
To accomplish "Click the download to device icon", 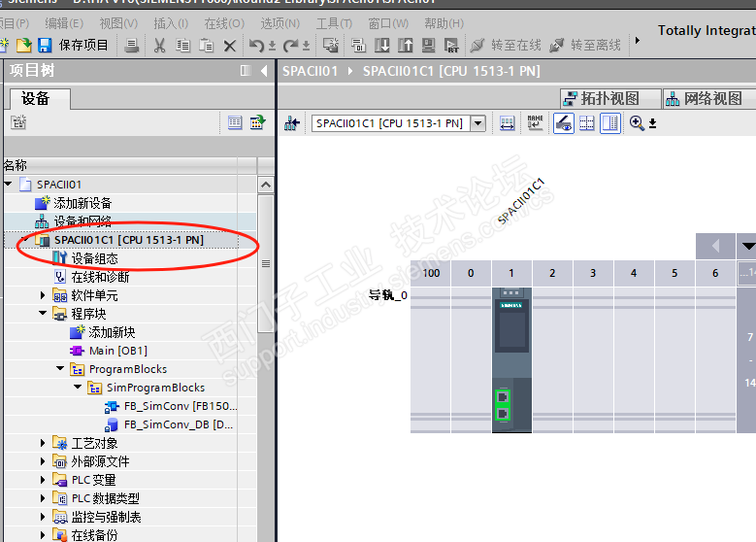I will point(381,46).
